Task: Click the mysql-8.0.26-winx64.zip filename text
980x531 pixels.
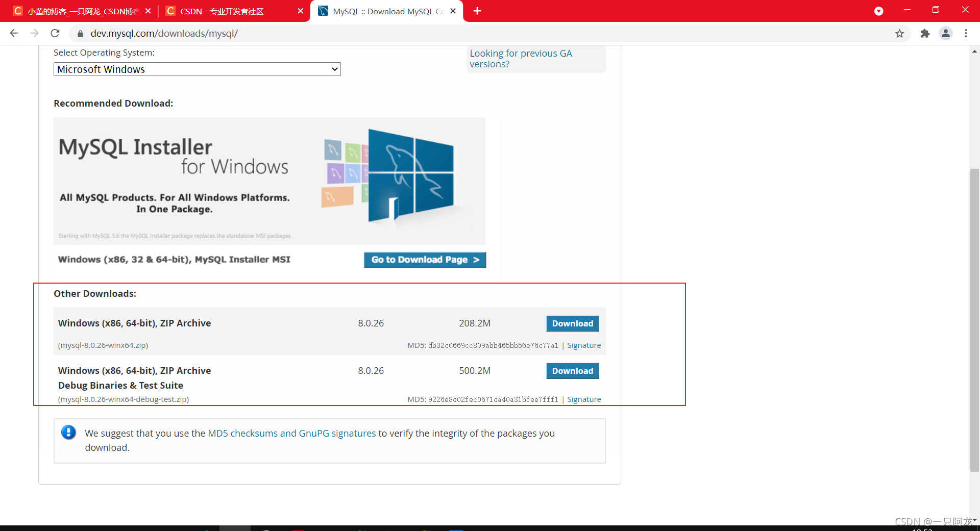Action: [x=103, y=345]
